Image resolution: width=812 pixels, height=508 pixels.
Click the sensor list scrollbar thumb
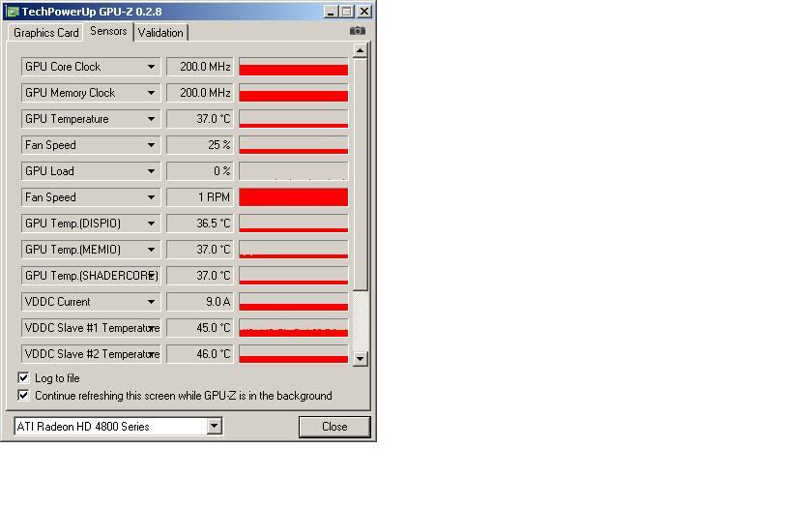point(360,174)
